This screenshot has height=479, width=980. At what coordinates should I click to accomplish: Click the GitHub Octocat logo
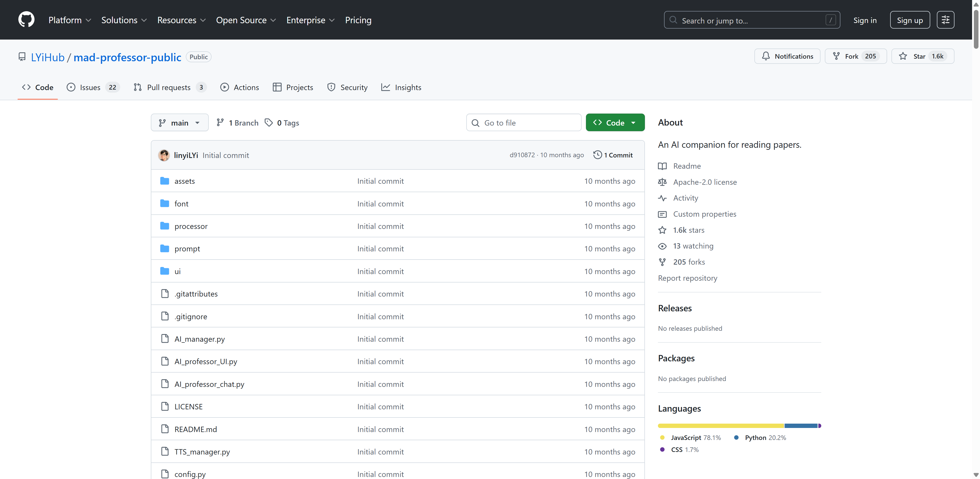point(26,19)
